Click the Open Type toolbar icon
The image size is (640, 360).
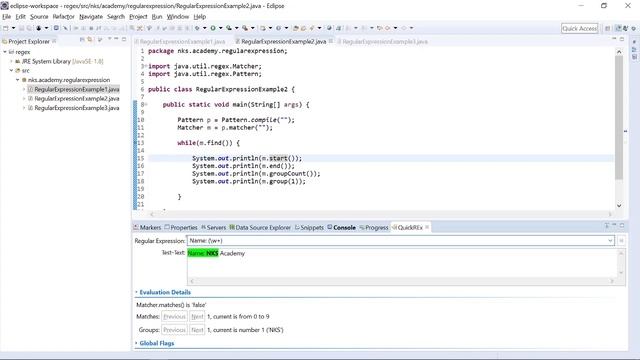click(296, 28)
